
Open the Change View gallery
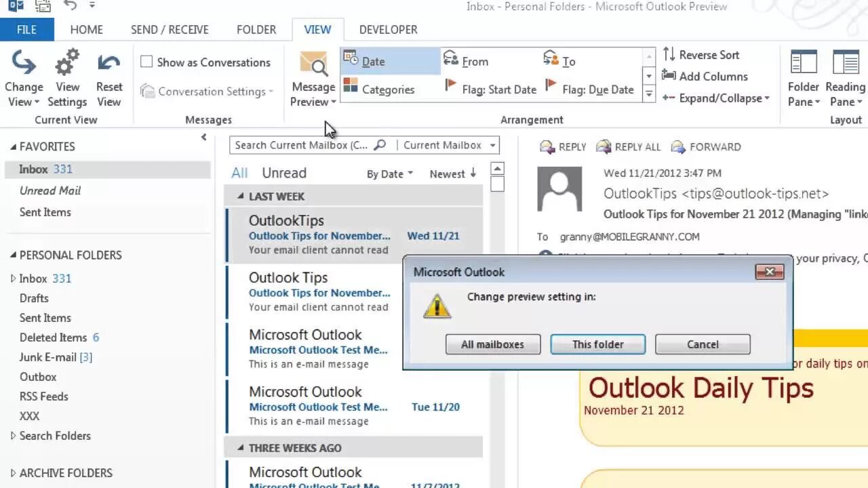[x=24, y=78]
